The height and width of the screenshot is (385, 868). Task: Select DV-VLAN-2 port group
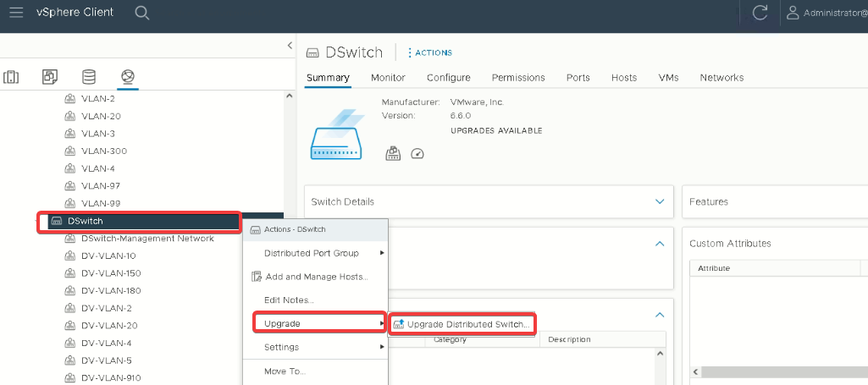[x=107, y=308]
